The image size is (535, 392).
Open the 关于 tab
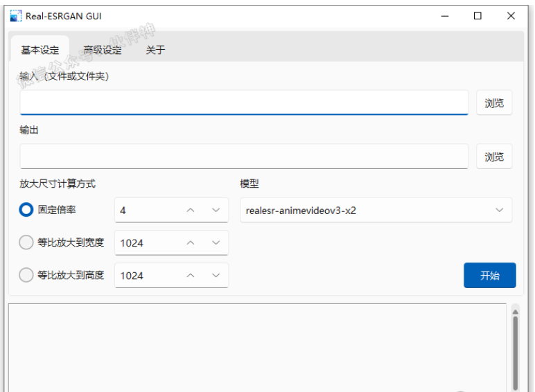tap(156, 50)
